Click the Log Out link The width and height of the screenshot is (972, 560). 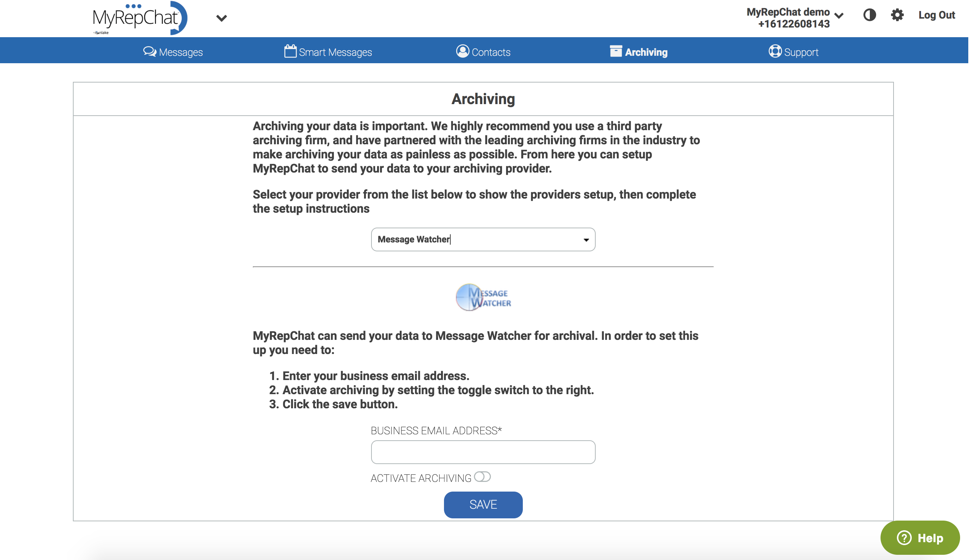click(937, 15)
